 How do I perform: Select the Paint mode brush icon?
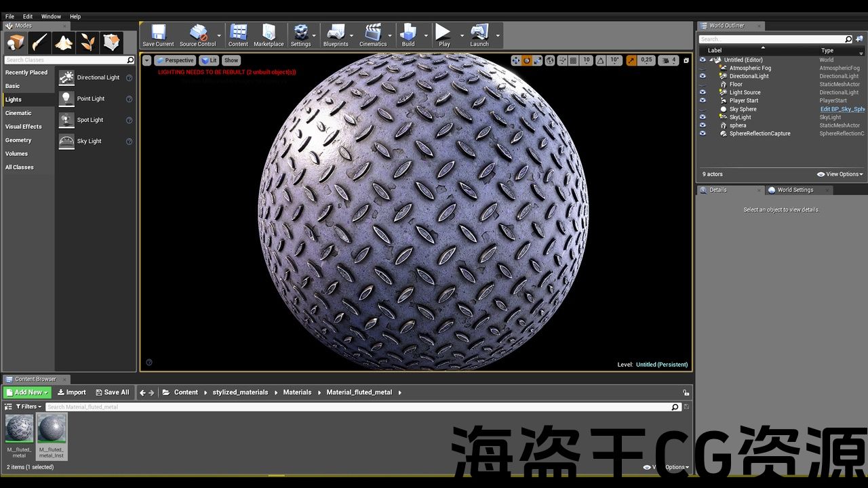pos(39,43)
